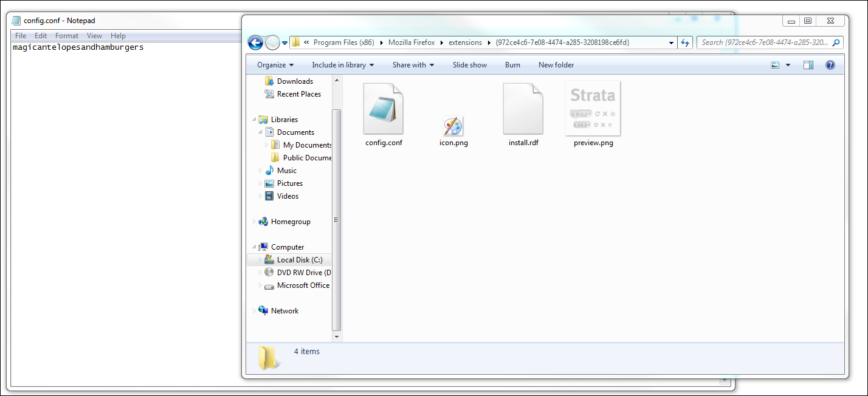Click the blue Help icon
868x396 pixels.
(830, 65)
